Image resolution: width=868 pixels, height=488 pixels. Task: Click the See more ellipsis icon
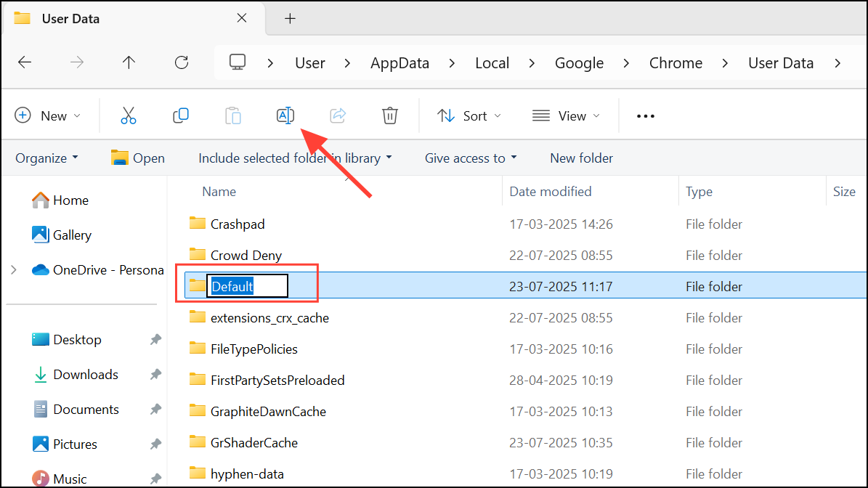coord(645,115)
